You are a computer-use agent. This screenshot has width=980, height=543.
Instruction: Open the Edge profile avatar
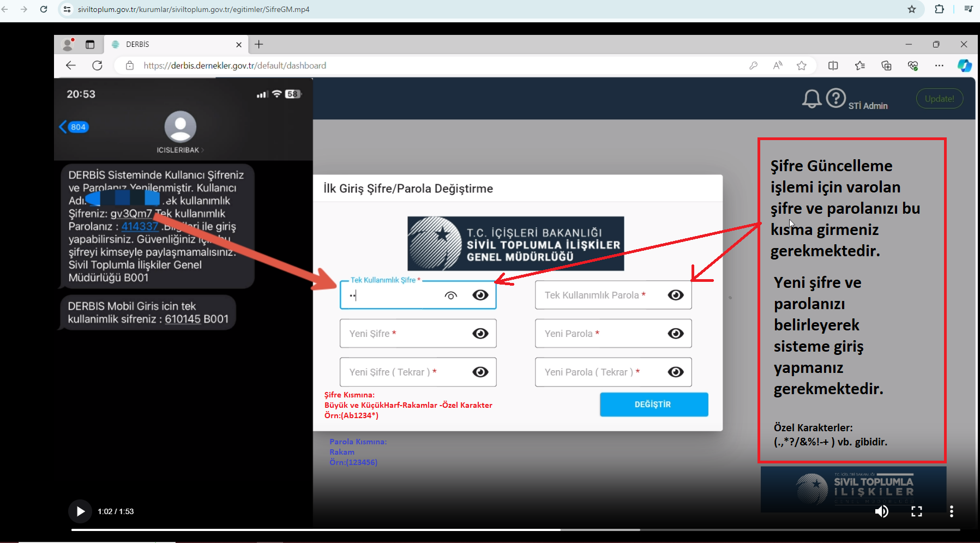(x=68, y=45)
